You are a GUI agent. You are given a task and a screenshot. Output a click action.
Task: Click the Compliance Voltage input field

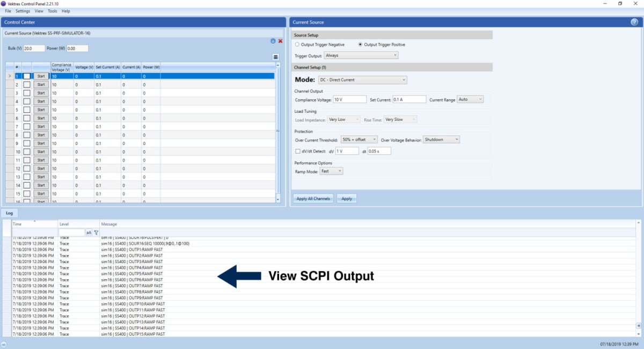point(349,99)
